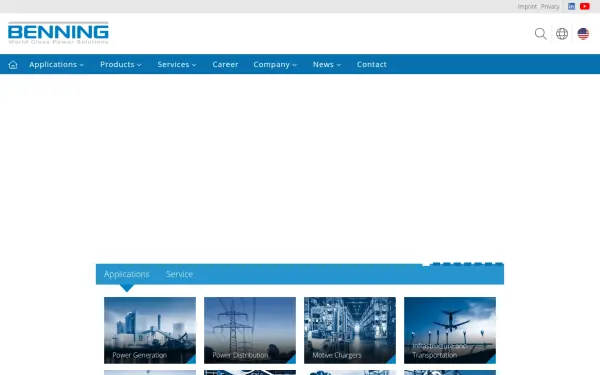Go to home via house icon
Screen dimensions: 600x375
click(13, 65)
